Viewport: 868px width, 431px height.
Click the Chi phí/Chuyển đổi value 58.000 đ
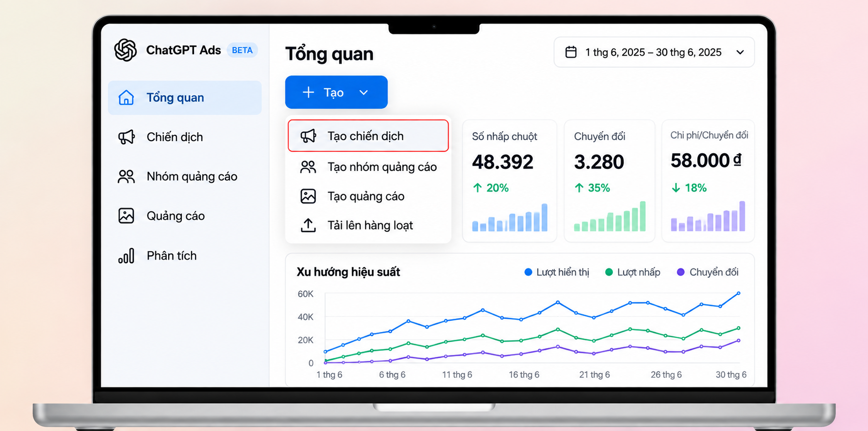(x=706, y=161)
